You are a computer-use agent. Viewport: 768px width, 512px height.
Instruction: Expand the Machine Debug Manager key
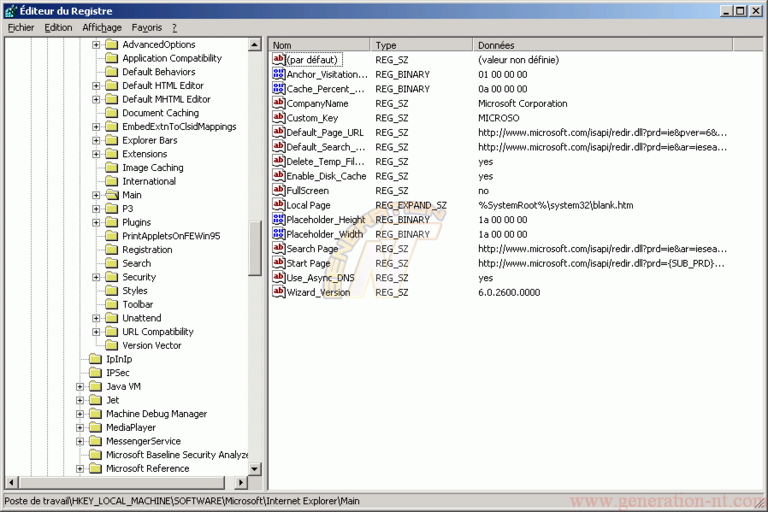click(x=80, y=414)
